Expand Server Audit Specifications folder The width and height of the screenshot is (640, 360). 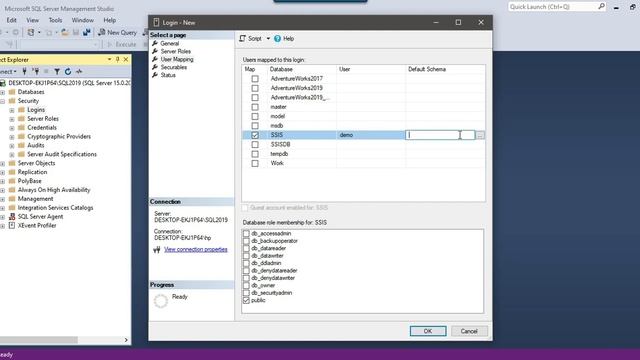click(12, 155)
